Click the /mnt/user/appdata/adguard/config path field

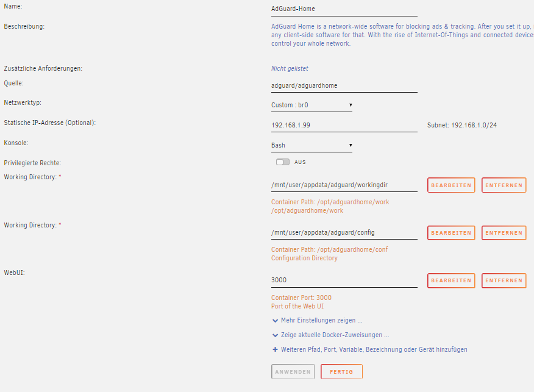344,233
